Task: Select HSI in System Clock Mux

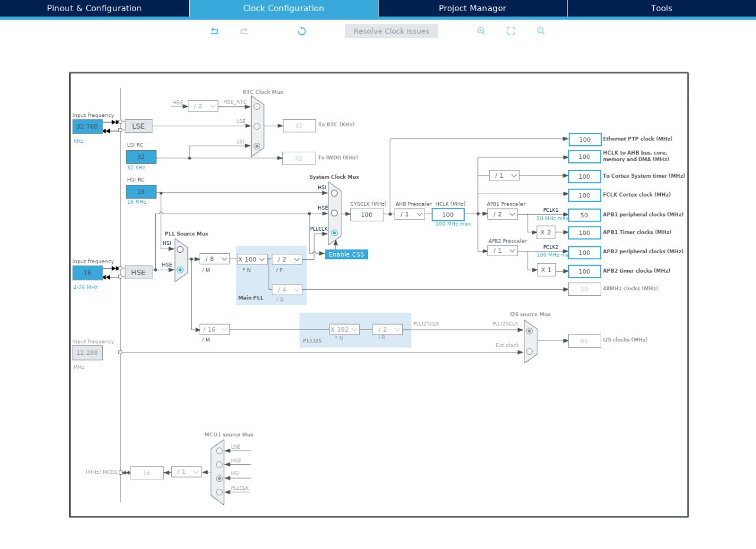Action: pyautogui.click(x=334, y=192)
